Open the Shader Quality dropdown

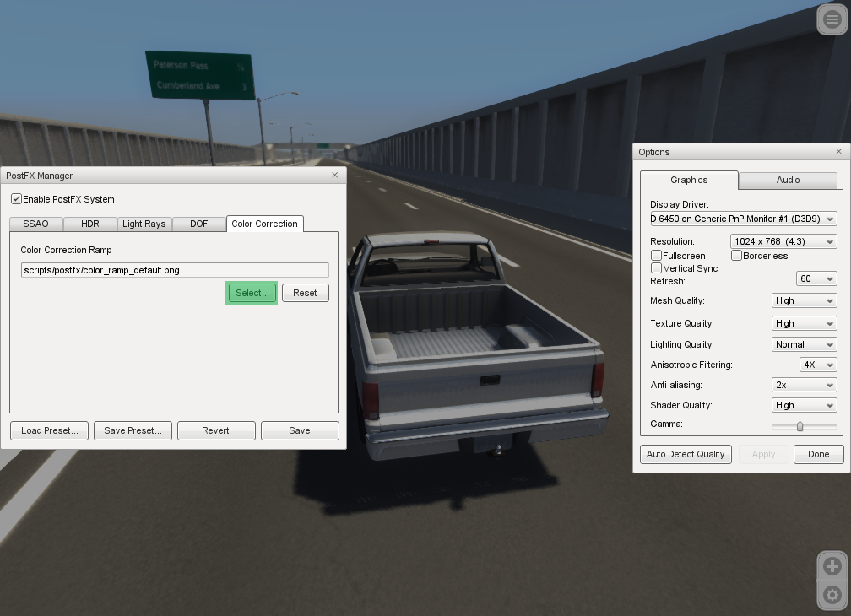pyautogui.click(x=805, y=405)
